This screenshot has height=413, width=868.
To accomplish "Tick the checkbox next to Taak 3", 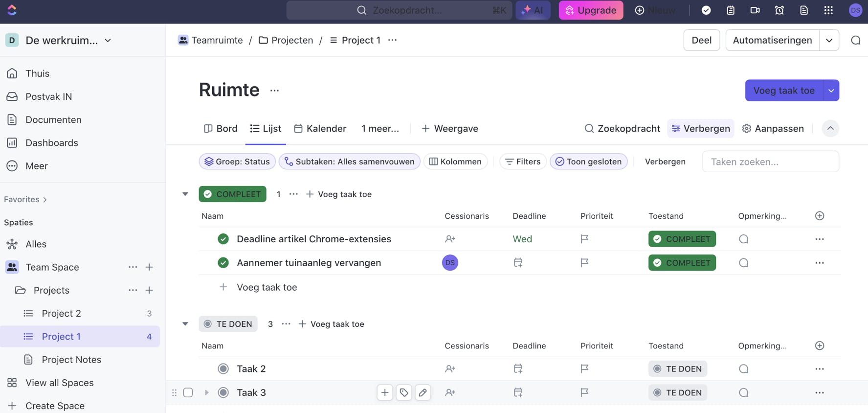I will [x=188, y=392].
